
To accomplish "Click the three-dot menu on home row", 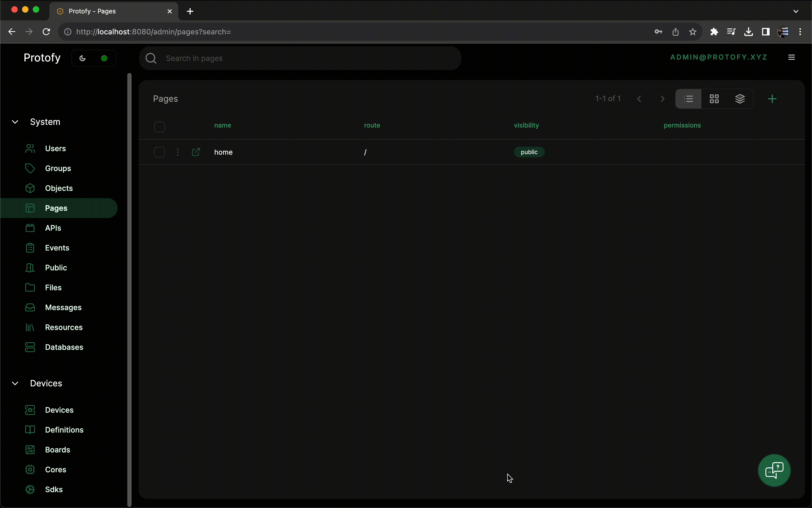I will click(178, 152).
